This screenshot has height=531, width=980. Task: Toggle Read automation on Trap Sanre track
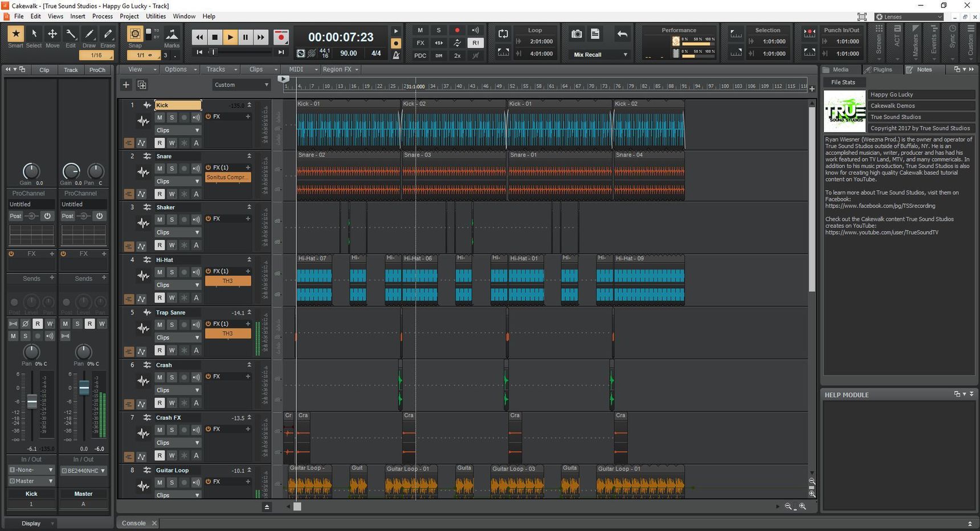[x=160, y=350]
